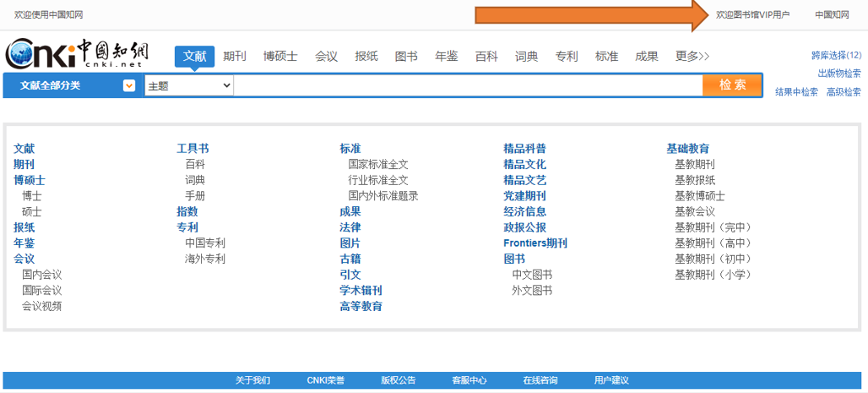Viewport: 868px width, 393px height.
Task: Click 版权公告 in the footer bar
Action: pos(398,380)
